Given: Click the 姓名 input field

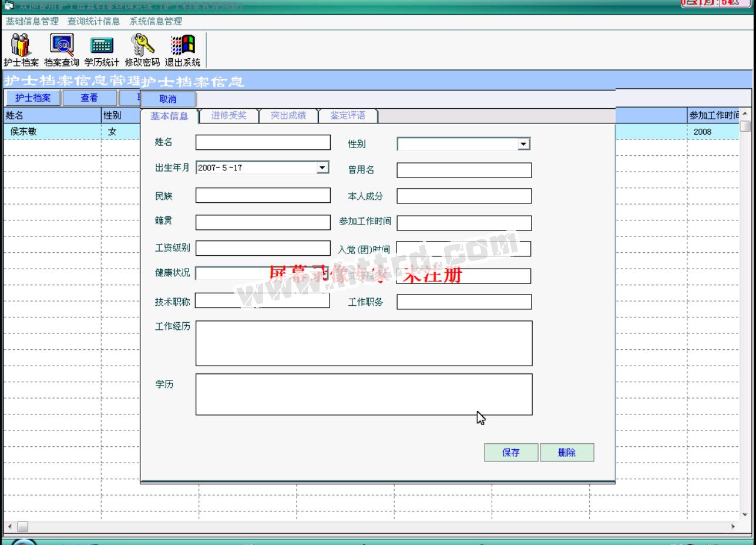Looking at the screenshot, I should pos(263,142).
